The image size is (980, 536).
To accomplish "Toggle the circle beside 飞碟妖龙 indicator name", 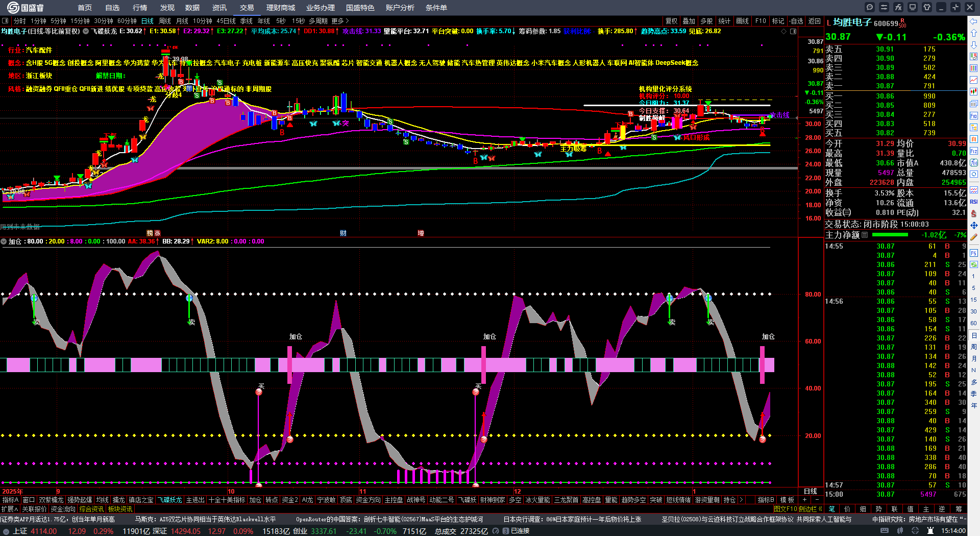I will 86,31.
